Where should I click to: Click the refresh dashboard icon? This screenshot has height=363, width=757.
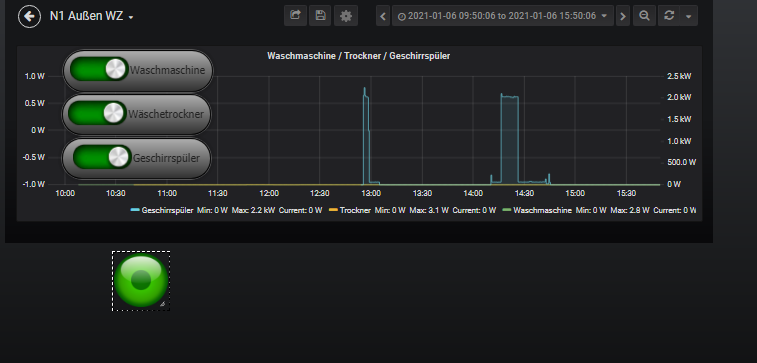[669, 16]
